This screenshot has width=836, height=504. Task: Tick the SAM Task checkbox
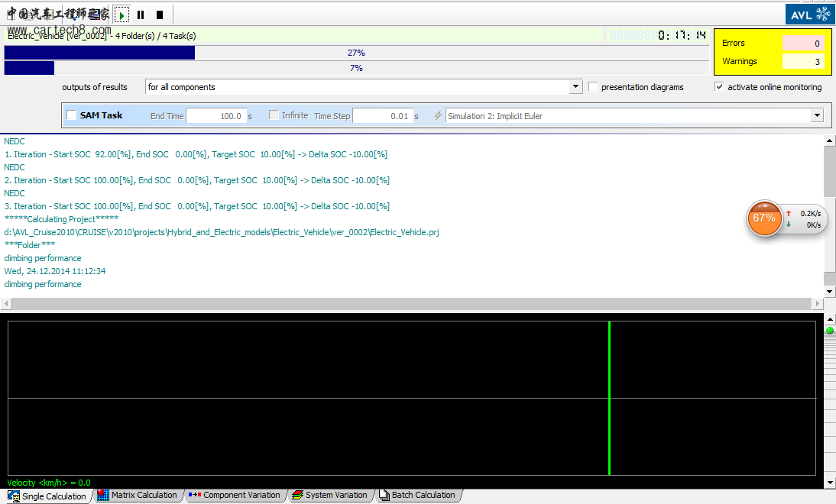pyautogui.click(x=71, y=115)
